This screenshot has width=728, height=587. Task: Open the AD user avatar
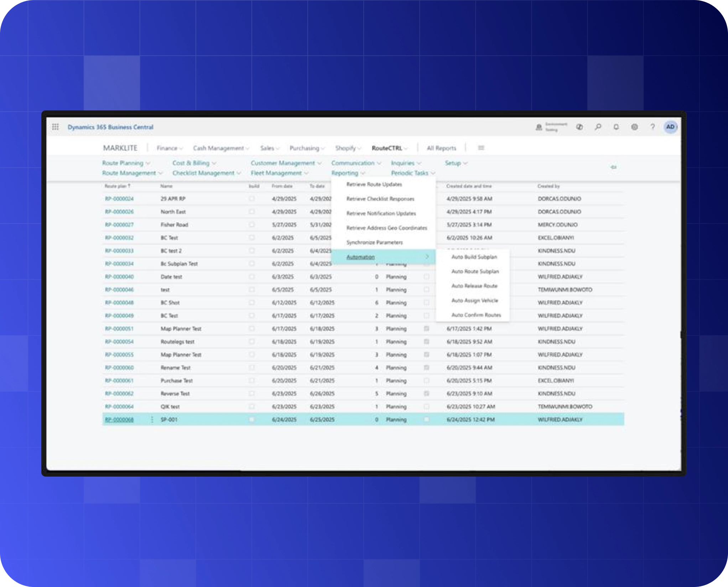pyautogui.click(x=670, y=127)
